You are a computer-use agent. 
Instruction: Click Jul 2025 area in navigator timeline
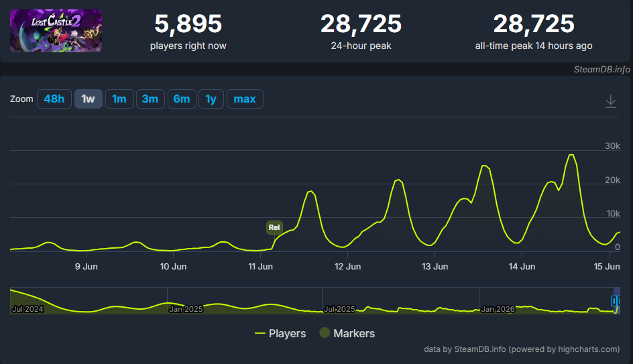(339, 309)
